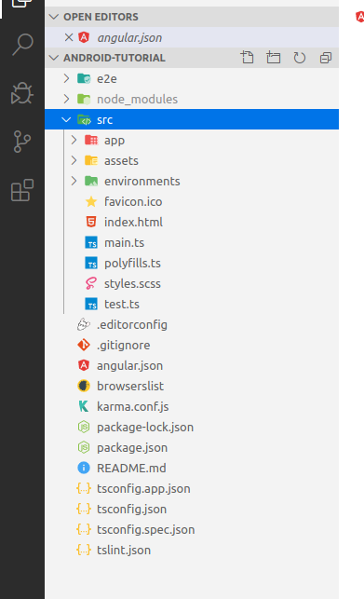Open .gitignore file

123,346
